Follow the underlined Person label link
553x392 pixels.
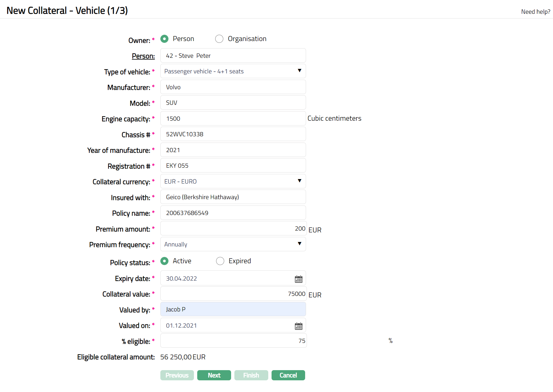pos(143,56)
